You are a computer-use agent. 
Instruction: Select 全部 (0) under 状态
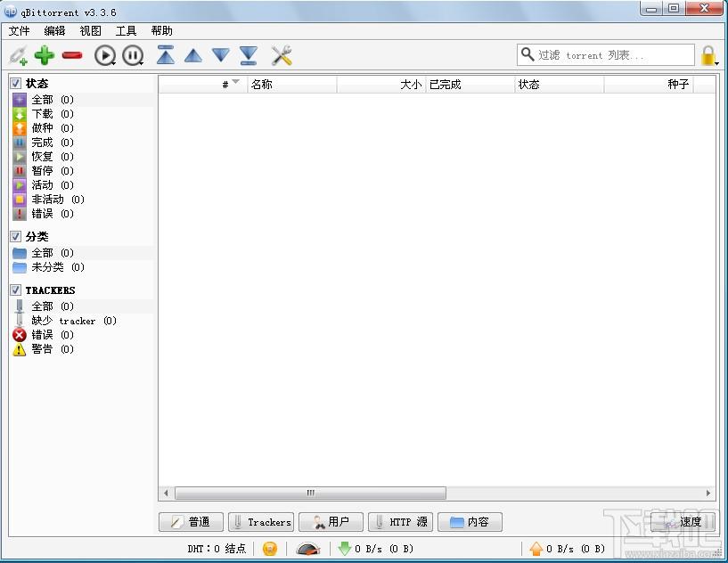(82, 99)
